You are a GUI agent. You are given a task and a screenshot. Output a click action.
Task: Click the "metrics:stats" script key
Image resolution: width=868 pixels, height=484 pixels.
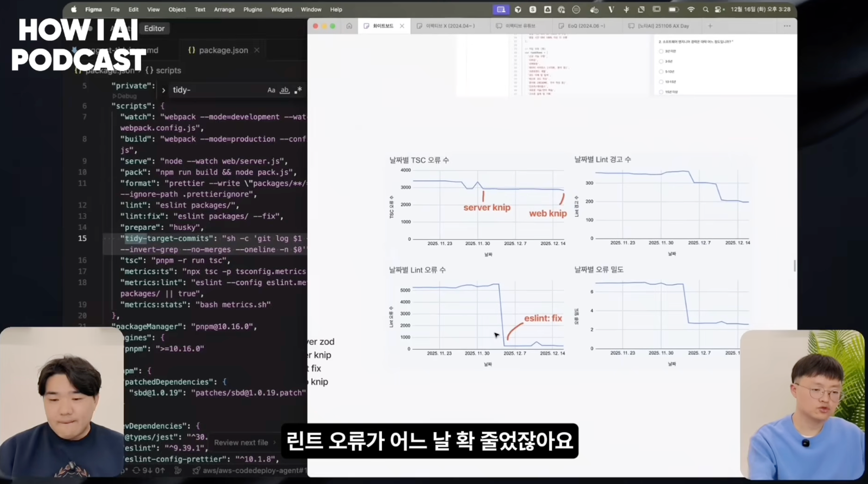154,304
